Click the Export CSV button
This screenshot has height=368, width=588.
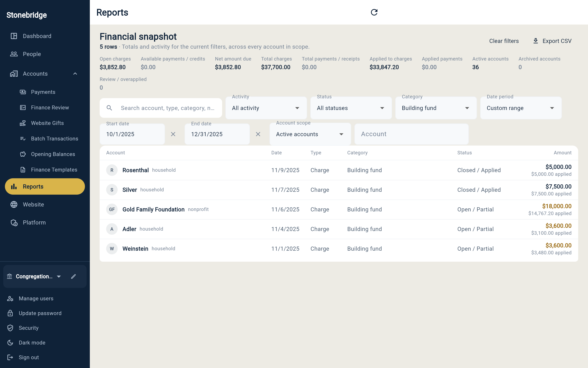coord(552,41)
